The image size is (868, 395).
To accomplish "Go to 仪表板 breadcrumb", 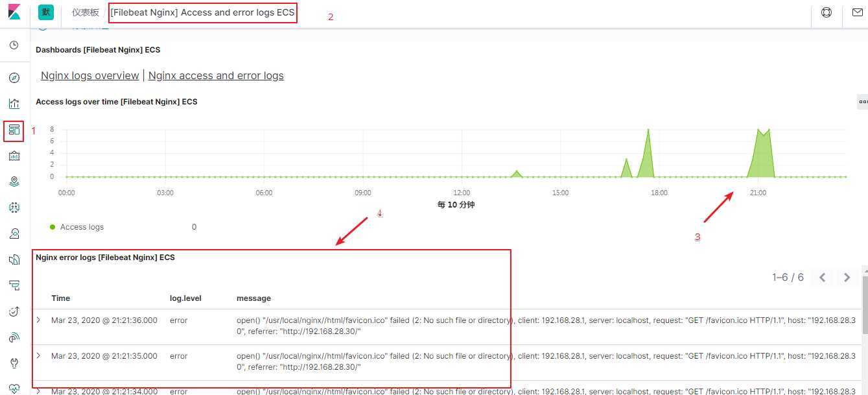I will [x=86, y=12].
